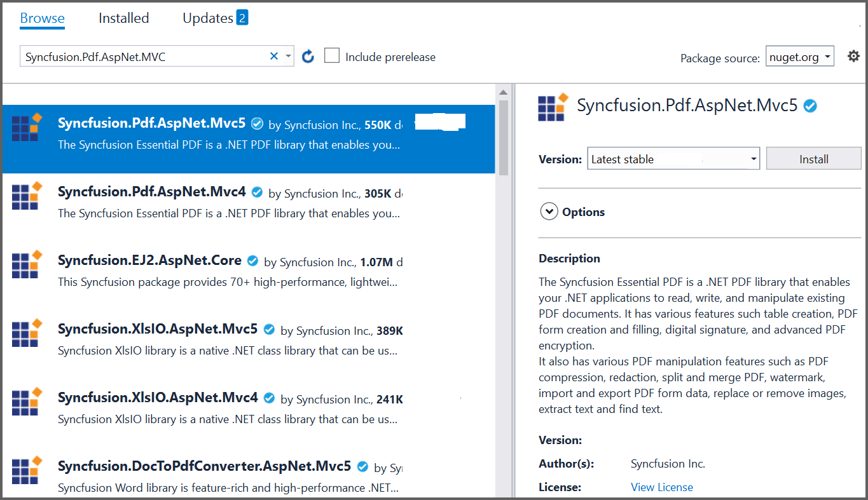Click verified badge in details pane title
The height and width of the screenshot is (500, 868).
pyautogui.click(x=810, y=106)
